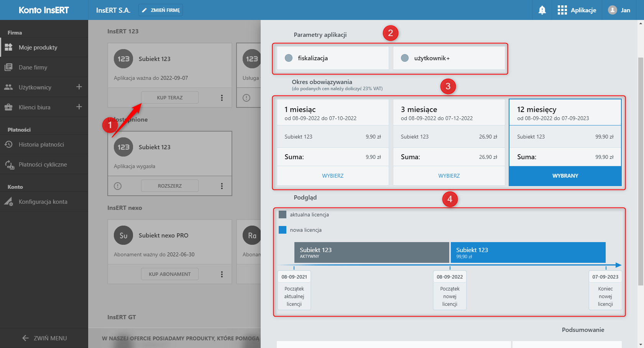Click the 123 icon of the active Subiekt 123

[123, 59]
